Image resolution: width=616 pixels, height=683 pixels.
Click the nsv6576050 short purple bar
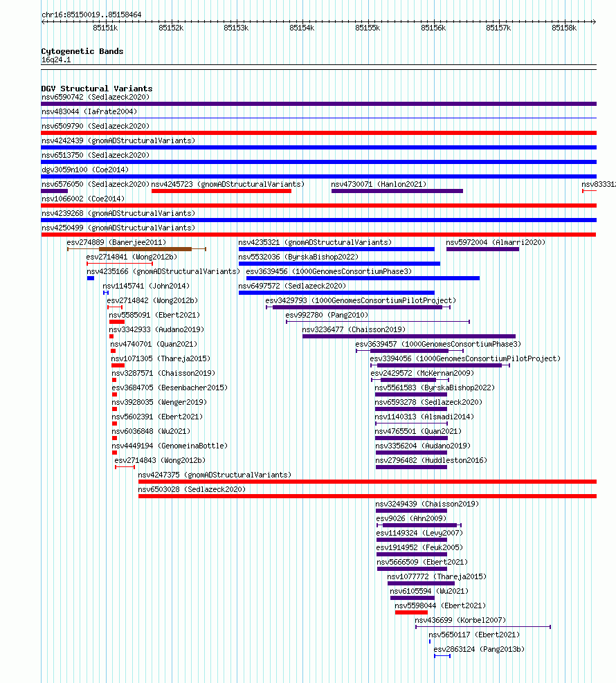point(55,191)
